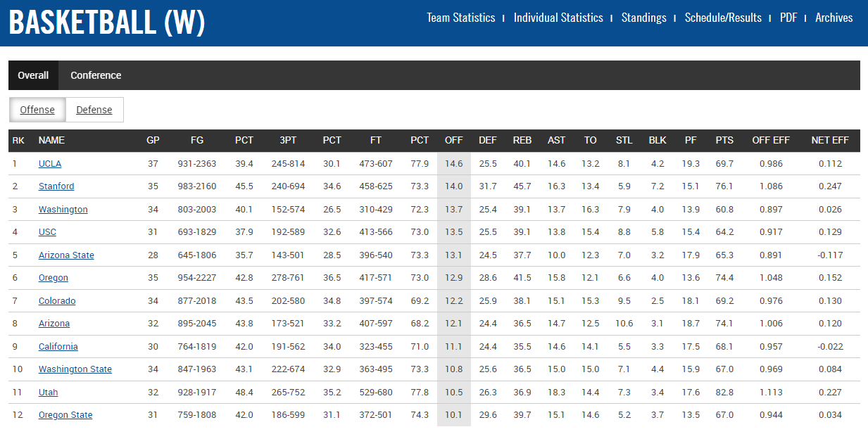The width and height of the screenshot is (868, 439).
Task: Select the Offense stats button
Action: click(37, 110)
